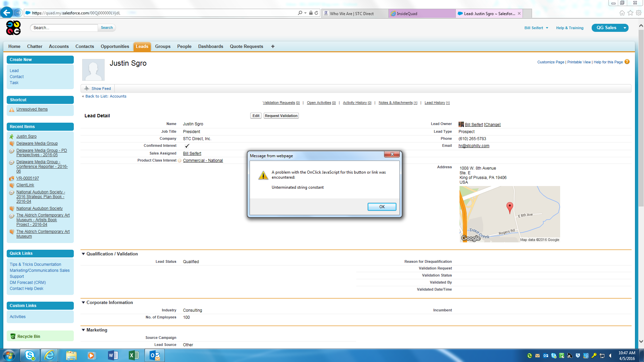Open the Tips & Tricks Documentation link
Image resolution: width=644 pixels, height=362 pixels.
35,264
